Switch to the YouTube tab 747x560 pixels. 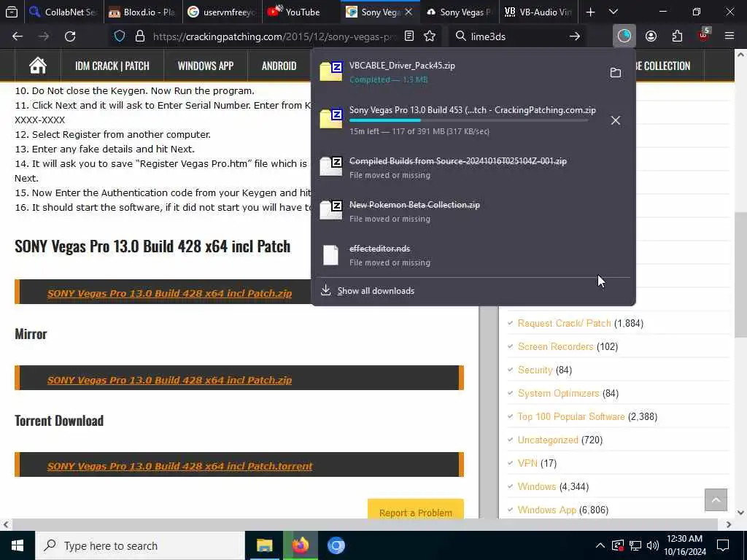click(x=301, y=12)
